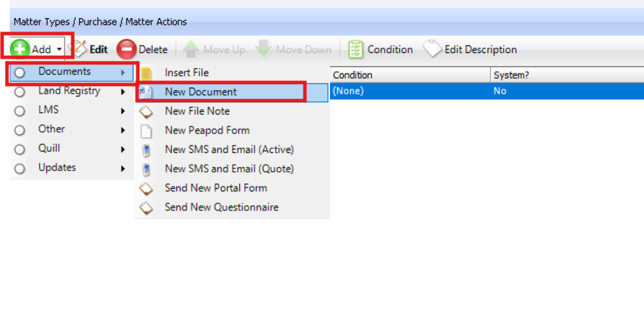Select New SMS and Email (Quote)

coord(229,169)
